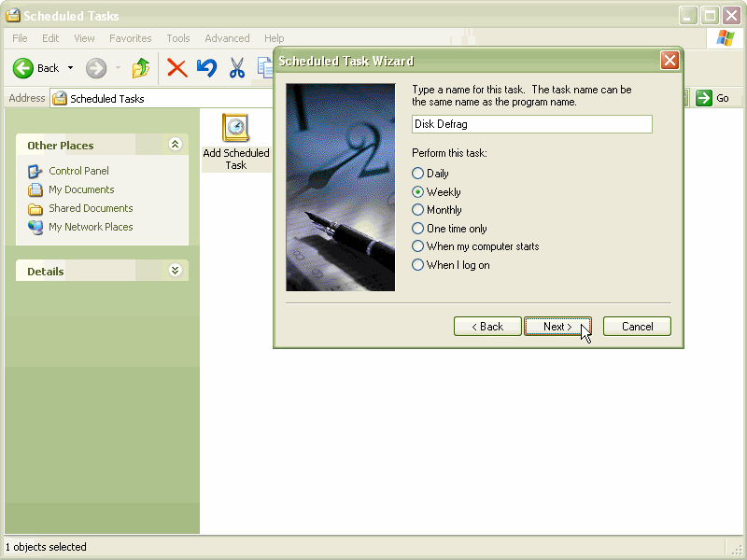Image resolution: width=747 pixels, height=560 pixels.
Task: Open the Edit menu
Action: (x=50, y=38)
